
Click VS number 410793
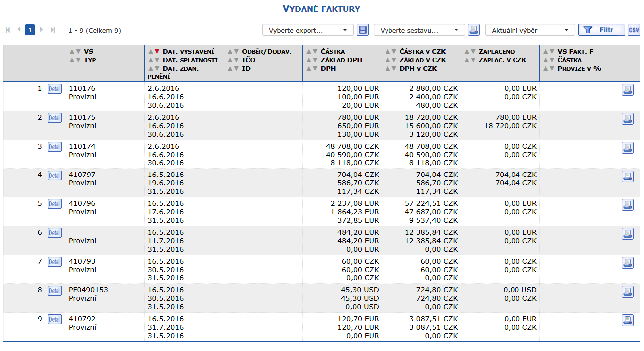click(82, 261)
